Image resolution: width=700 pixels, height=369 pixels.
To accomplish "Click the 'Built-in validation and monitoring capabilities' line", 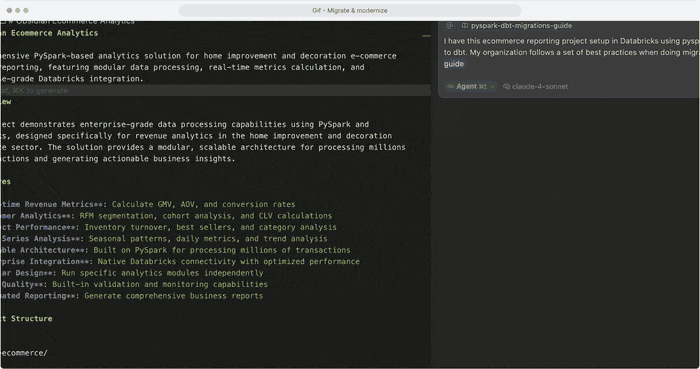I will [134, 284].
